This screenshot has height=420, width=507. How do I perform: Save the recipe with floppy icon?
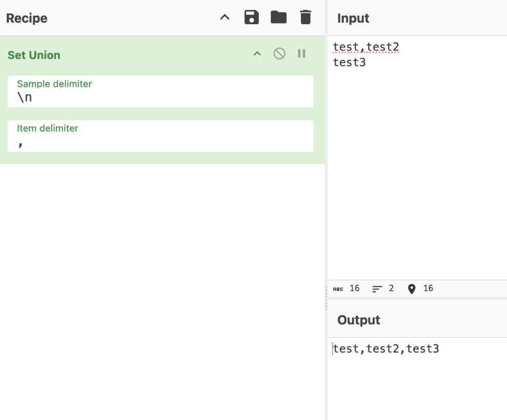pyautogui.click(x=251, y=17)
